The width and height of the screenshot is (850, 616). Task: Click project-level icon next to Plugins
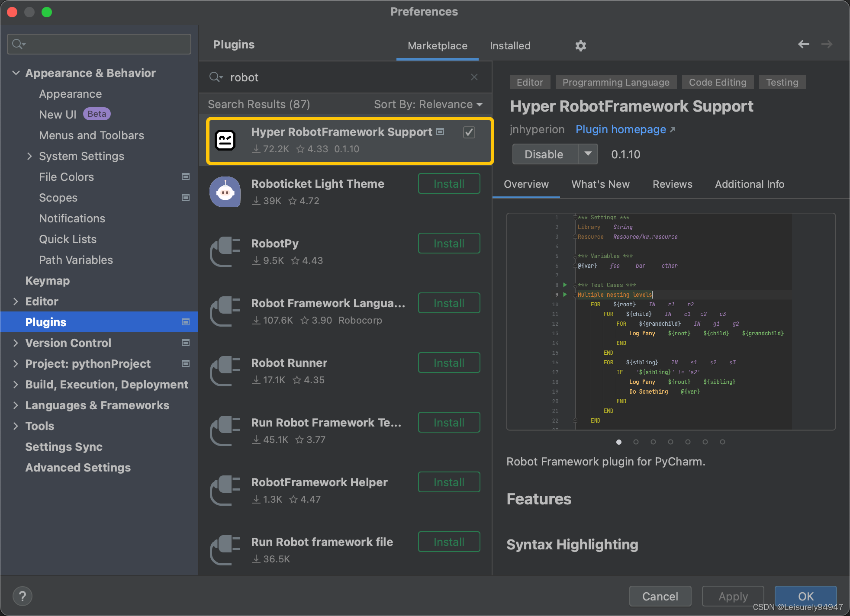coord(186,322)
